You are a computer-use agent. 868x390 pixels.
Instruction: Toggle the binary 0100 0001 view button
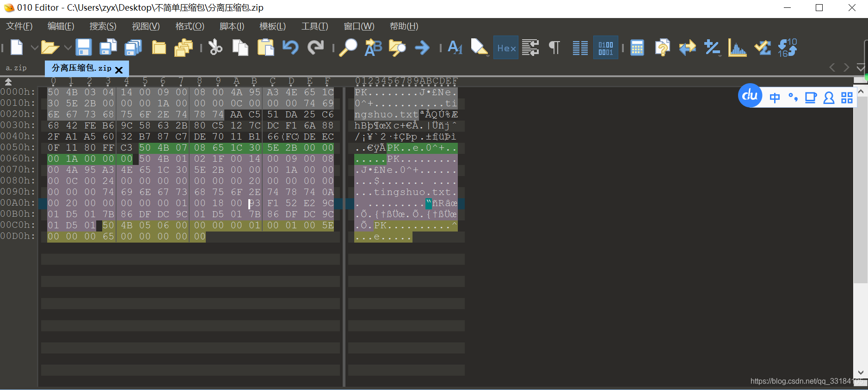(606, 48)
